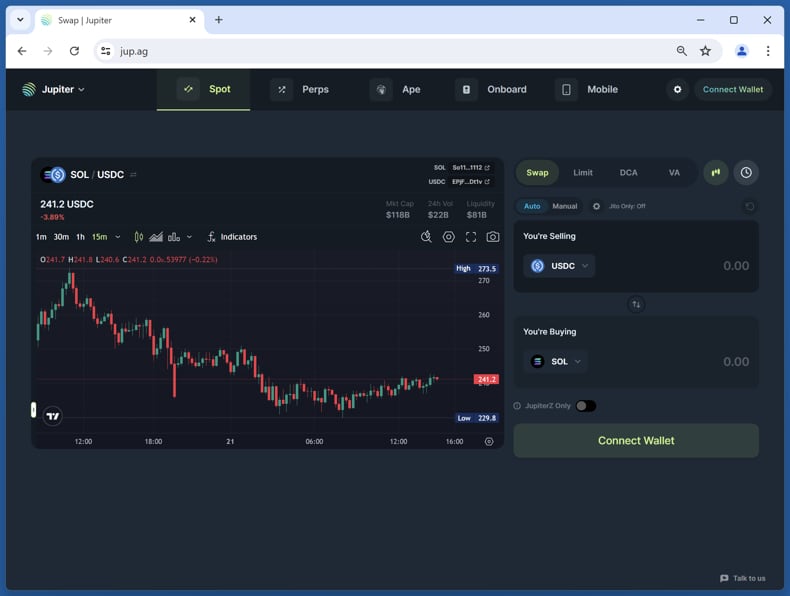Viewport: 790px width, 596px height.
Task: Select area chart style icon
Action: click(x=156, y=237)
